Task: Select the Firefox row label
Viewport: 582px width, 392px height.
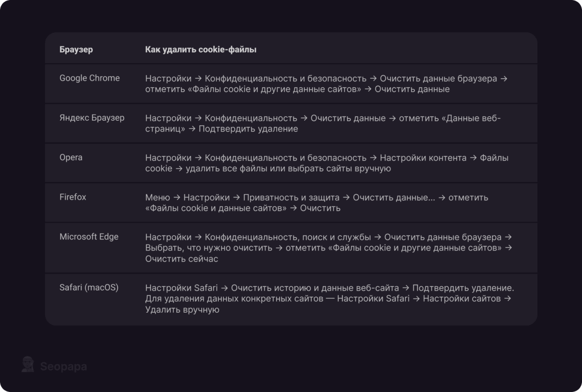Action: pyautogui.click(x=73, y=197)
